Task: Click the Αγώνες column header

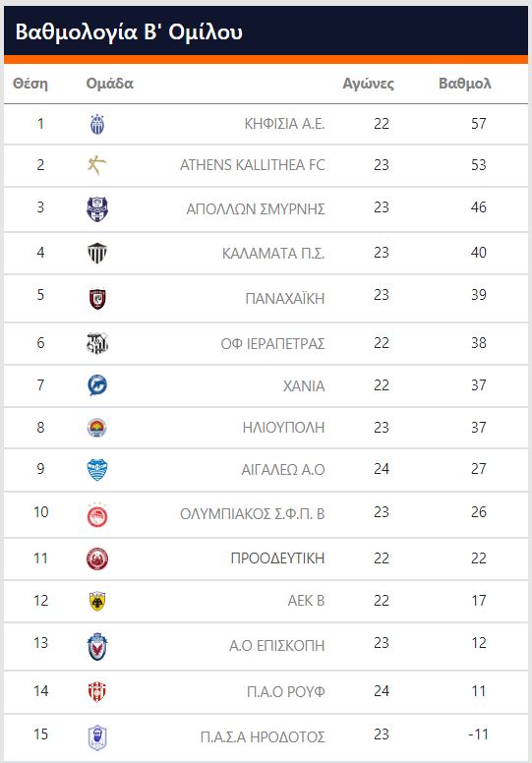Action: 368,84
